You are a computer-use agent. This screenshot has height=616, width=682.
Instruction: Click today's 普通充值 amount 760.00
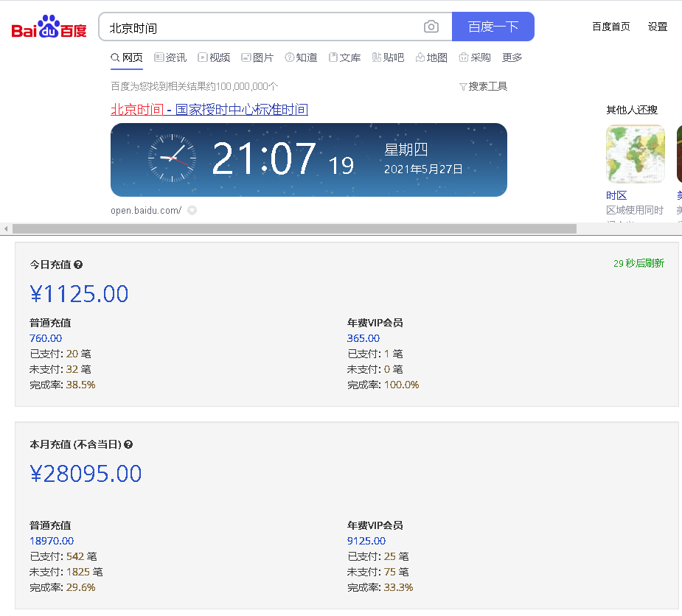[x=46, y=338]
